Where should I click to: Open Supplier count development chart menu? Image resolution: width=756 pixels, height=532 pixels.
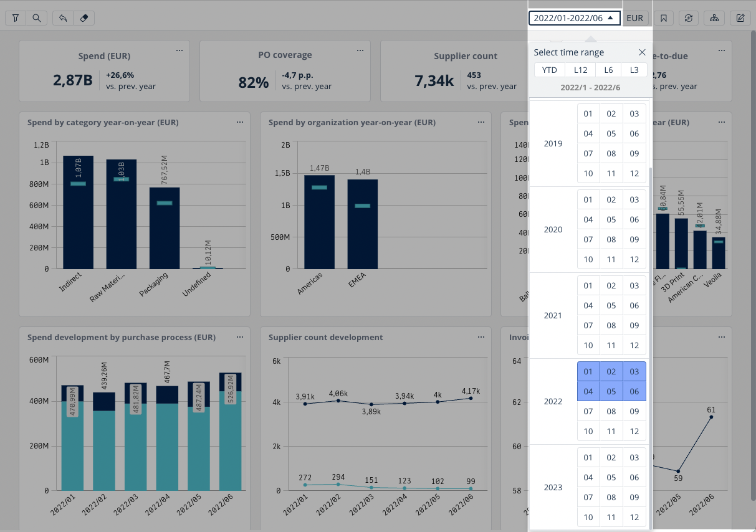point(481,337)
